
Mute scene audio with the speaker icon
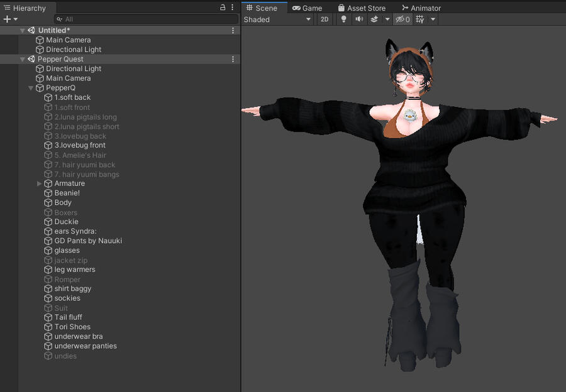(359, 19)
